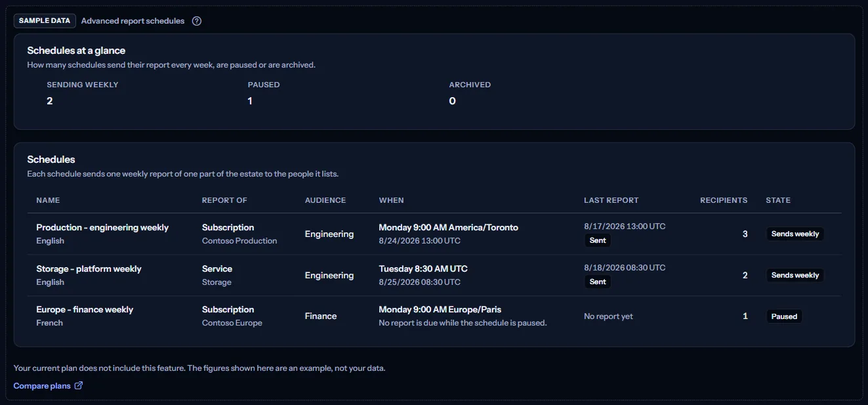This screenshot has width=868, height=405.
Task: Click the AUDIENCE column header
Action: coord(325,200)
